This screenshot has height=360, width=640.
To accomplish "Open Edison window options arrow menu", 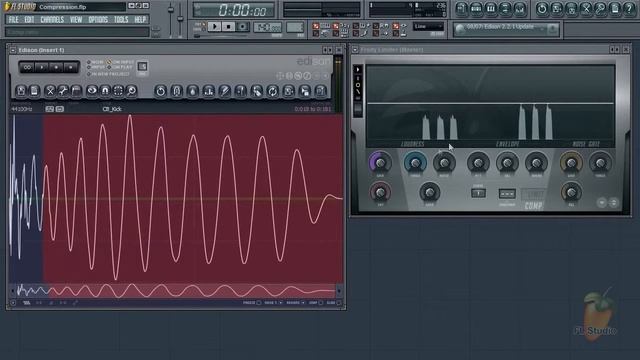I will pos(13,50).
